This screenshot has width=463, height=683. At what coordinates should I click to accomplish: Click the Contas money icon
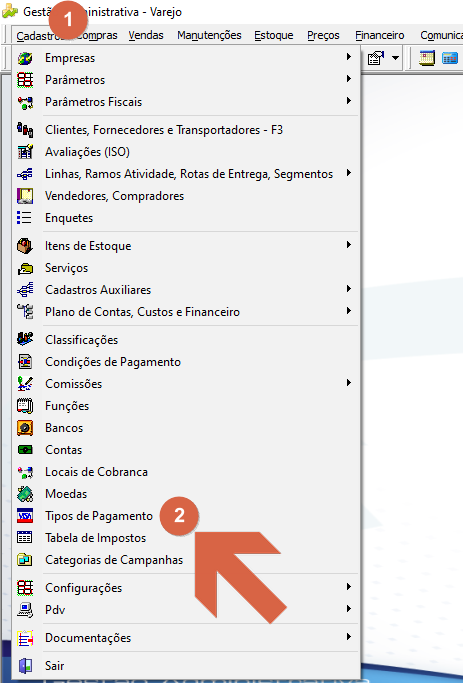(x=25, y=450)
